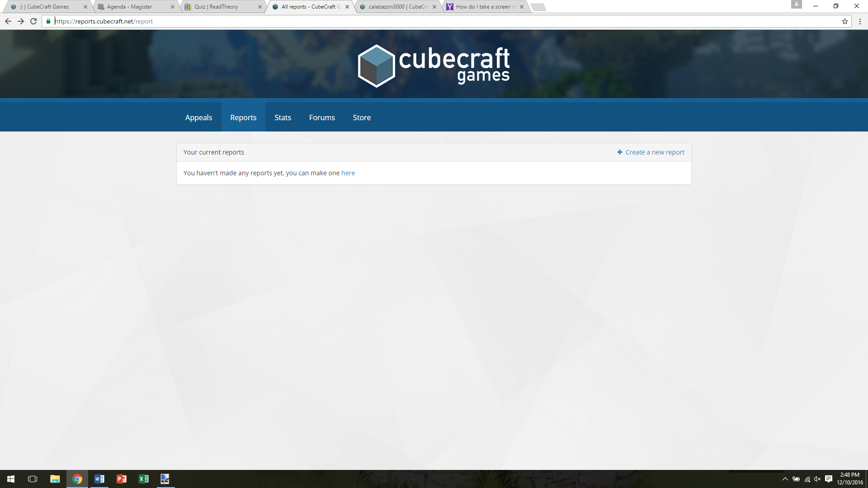
Task: Close the calabazon3000 | CubeCraft tab
Action: (434, 7)
